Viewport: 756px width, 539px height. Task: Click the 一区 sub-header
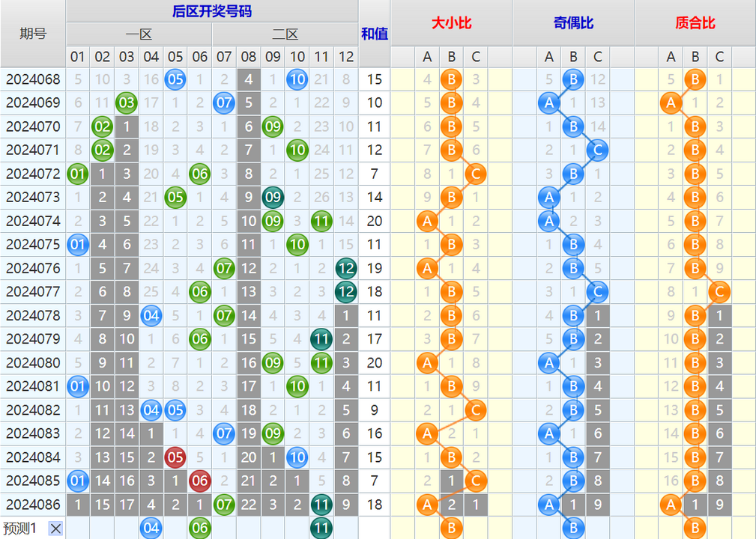[139, 34]
